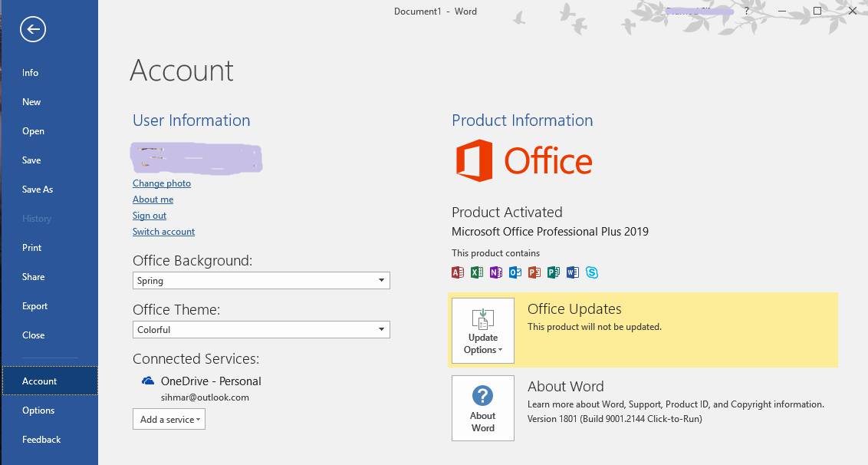Click the Product Information heading
The height and width of the screenshot is (465, 868).
[522, 120]
